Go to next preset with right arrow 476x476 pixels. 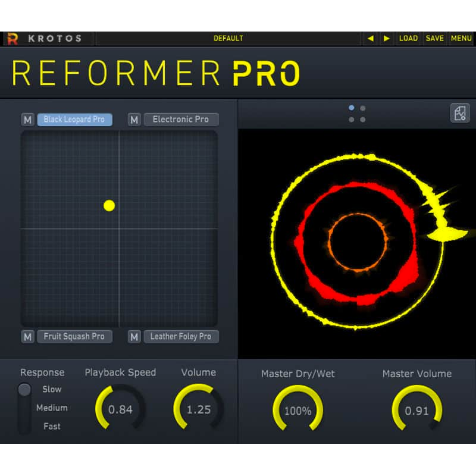pyautogui.click(x=387, y=39)
